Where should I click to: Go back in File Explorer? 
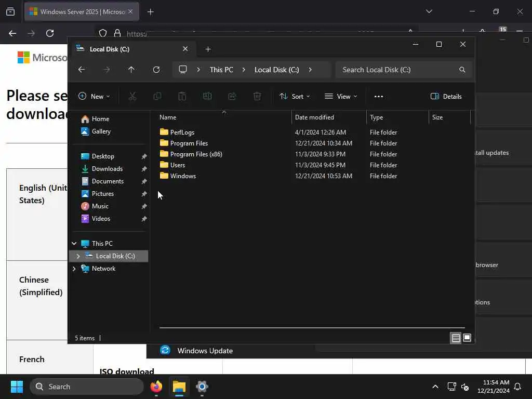[x=82, y=70]
